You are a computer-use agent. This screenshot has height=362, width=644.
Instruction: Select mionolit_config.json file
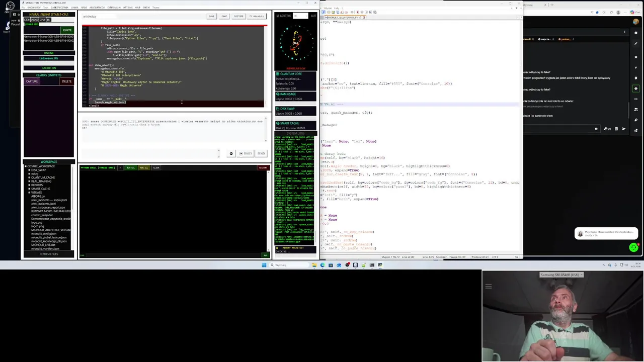44,234
